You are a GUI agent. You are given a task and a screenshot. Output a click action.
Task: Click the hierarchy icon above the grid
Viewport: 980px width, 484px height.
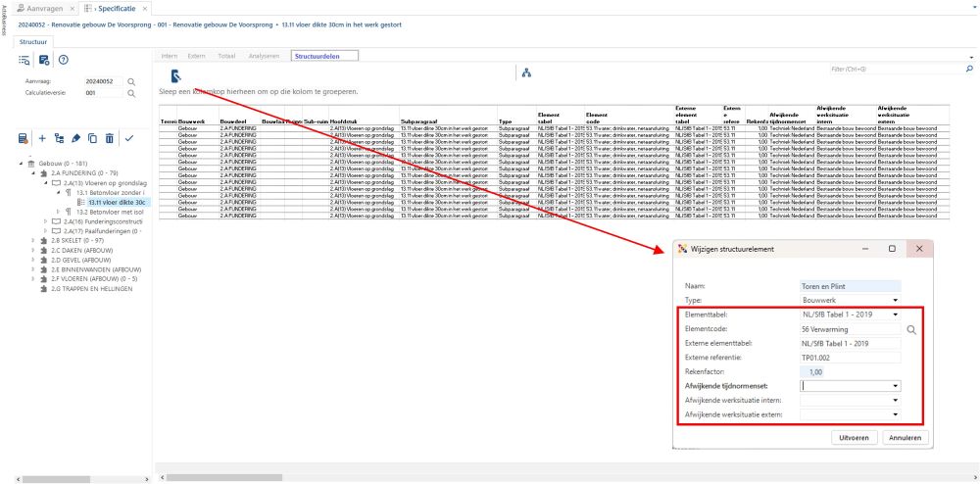point(526,74)
